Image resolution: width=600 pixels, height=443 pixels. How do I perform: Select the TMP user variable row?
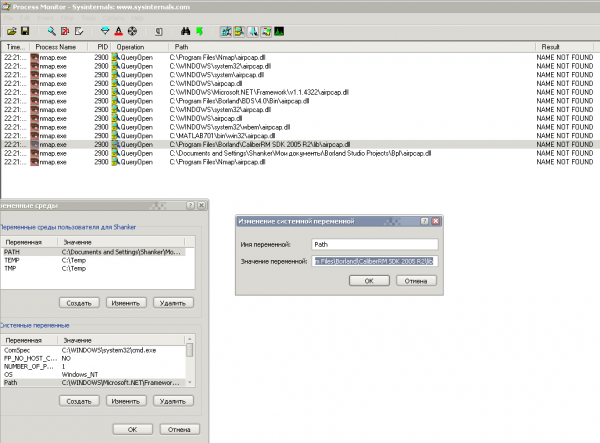pyautogui.click(x=94, y=268)
